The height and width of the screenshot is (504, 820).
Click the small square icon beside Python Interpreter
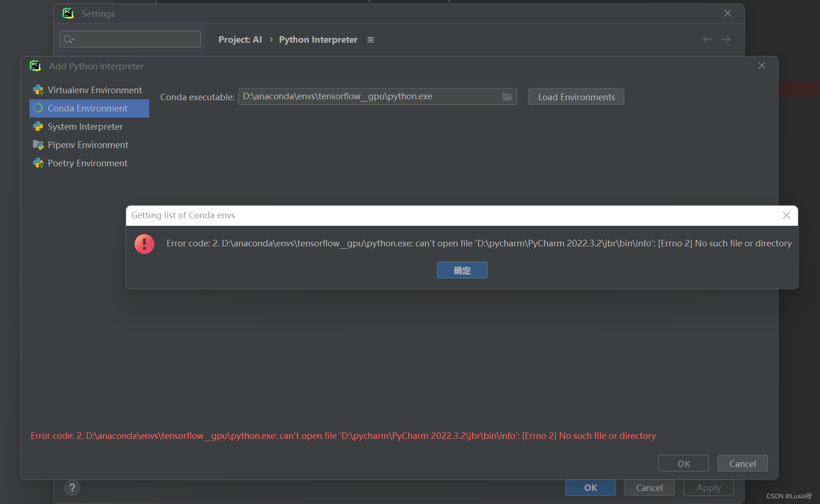click(x=370, y=40)
